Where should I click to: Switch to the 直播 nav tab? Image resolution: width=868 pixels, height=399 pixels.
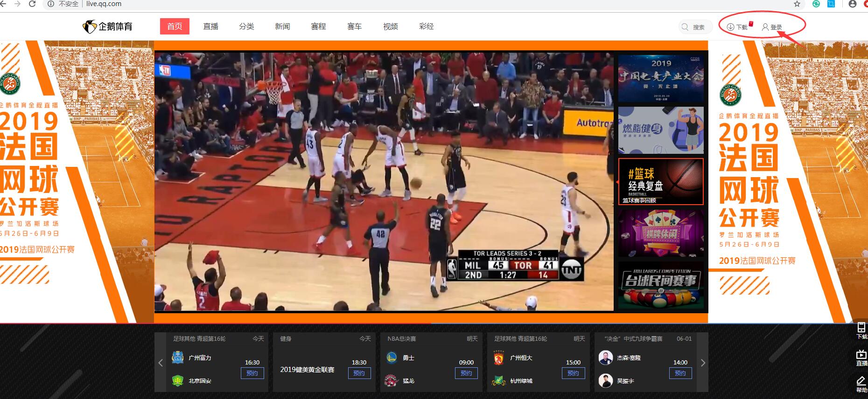211,27
